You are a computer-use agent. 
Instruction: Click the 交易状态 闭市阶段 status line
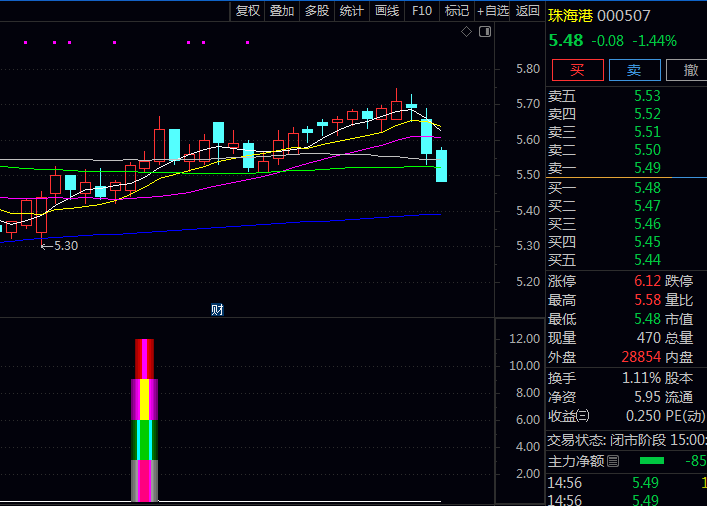(x=627, y=440)
